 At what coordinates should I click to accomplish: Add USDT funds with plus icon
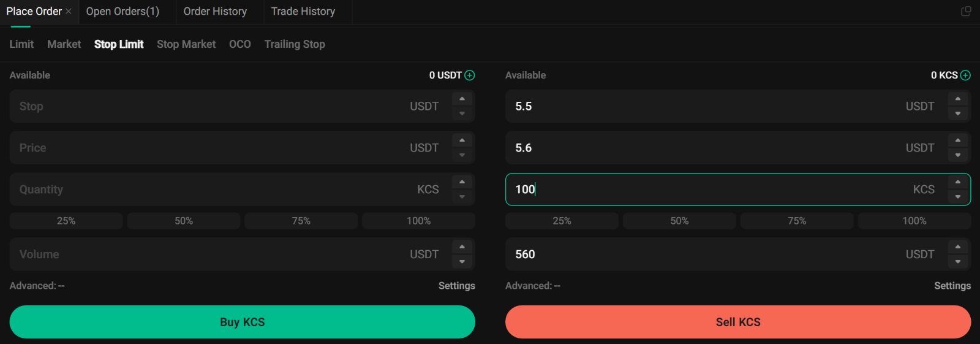[470, 75]
